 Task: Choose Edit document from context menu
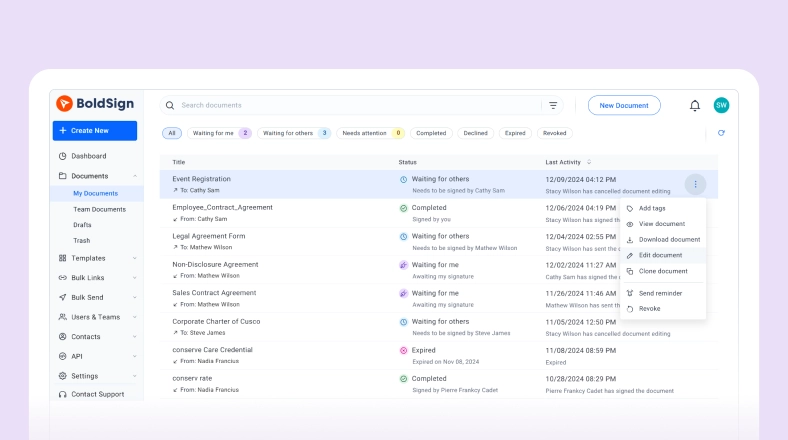coord(660,255)
